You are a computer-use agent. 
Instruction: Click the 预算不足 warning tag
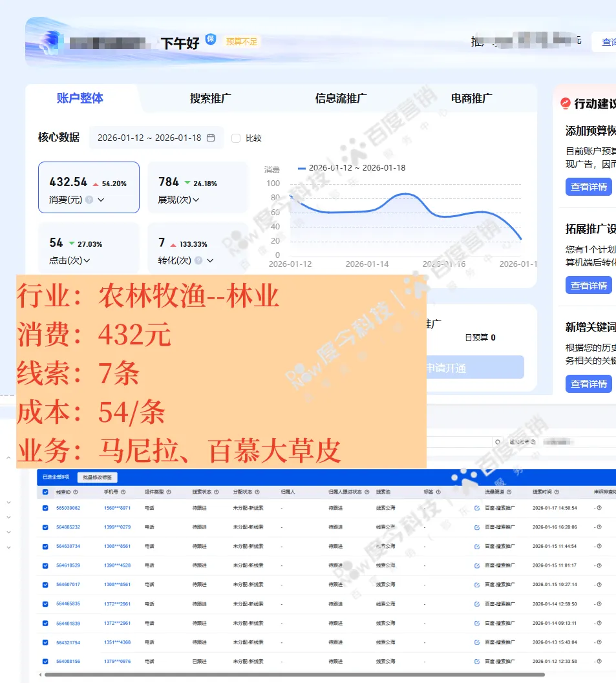[242, 41]
